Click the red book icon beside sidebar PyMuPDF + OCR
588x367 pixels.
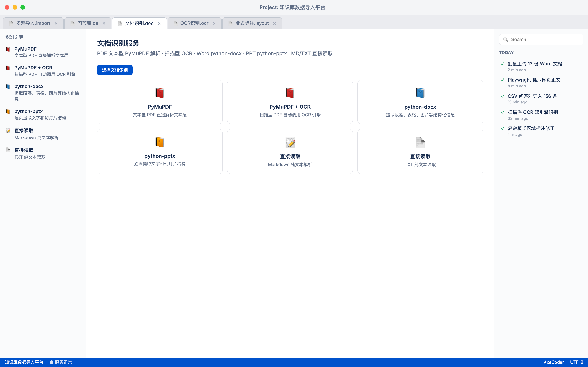(x=8, y=68)
